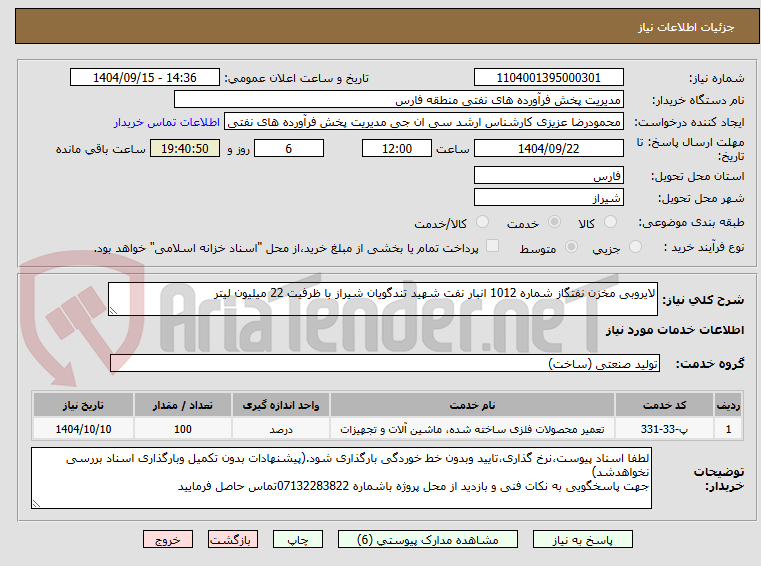
Task: Open مشاهده مدارک پیوستی (6) attachments
Action: (x=428, y=539)
